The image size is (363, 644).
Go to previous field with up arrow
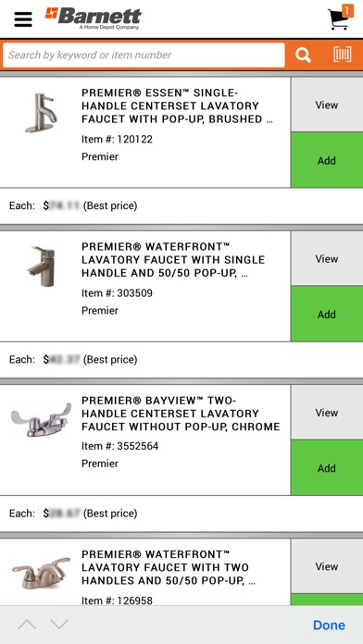pos(27,625)
